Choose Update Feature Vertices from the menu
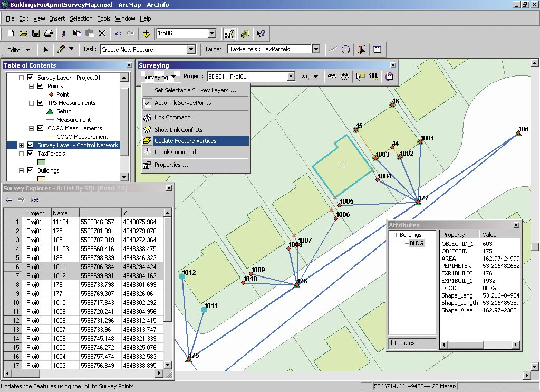The width and height of the screenshot is (540, 392). point(185,141)
